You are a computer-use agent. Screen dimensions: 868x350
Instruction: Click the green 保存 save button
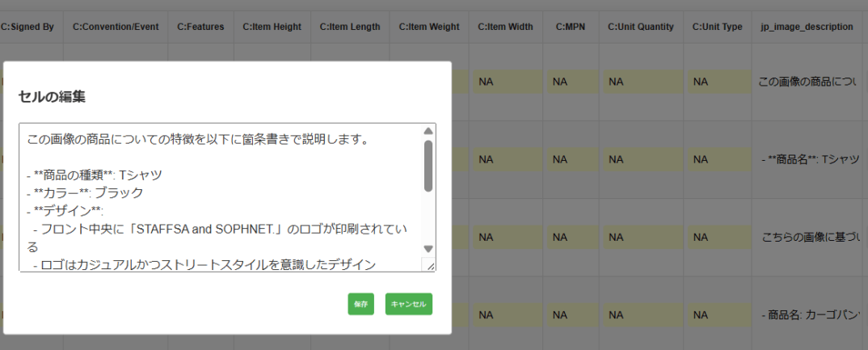pos(360,304)
